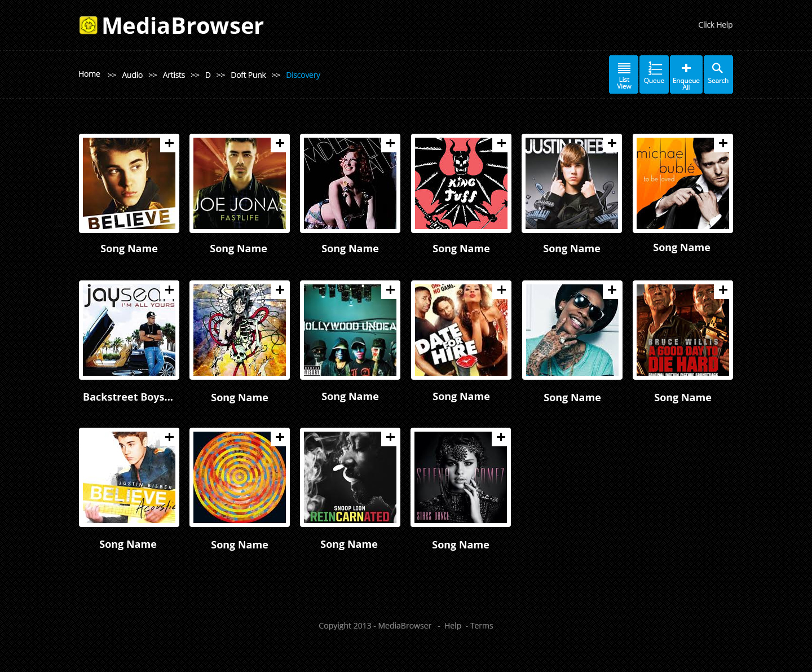The height and width of the screenshot is (672, 812).
Task: Add the skeleton artwork album via plus
Action: point(280,290)
